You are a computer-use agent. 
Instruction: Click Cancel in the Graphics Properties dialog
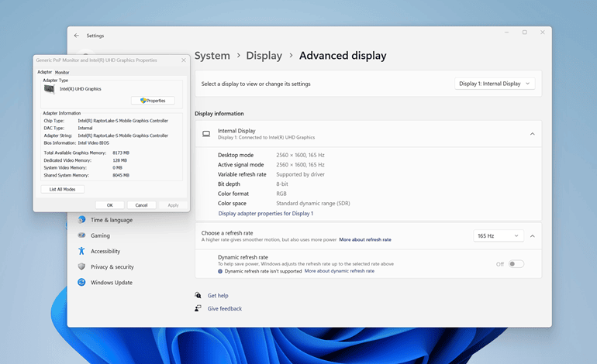tap(141, 205)
